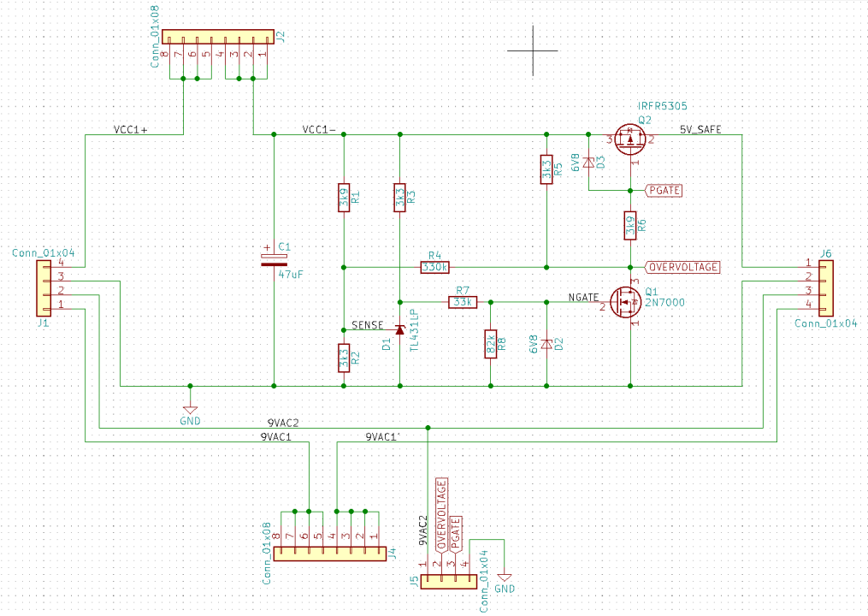Screen dimensions: 868x616
Task: Select the 330k resistor R4 symbol
Action: (436, 267)
